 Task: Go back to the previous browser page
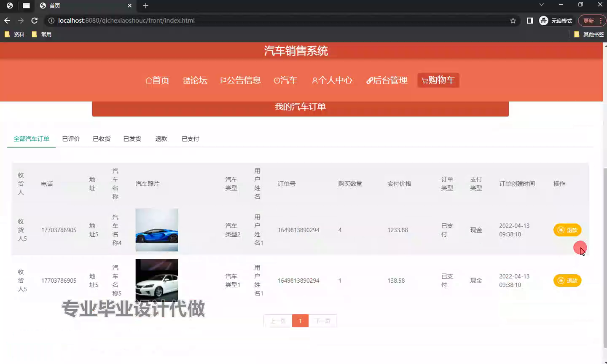tap(7, 21)
